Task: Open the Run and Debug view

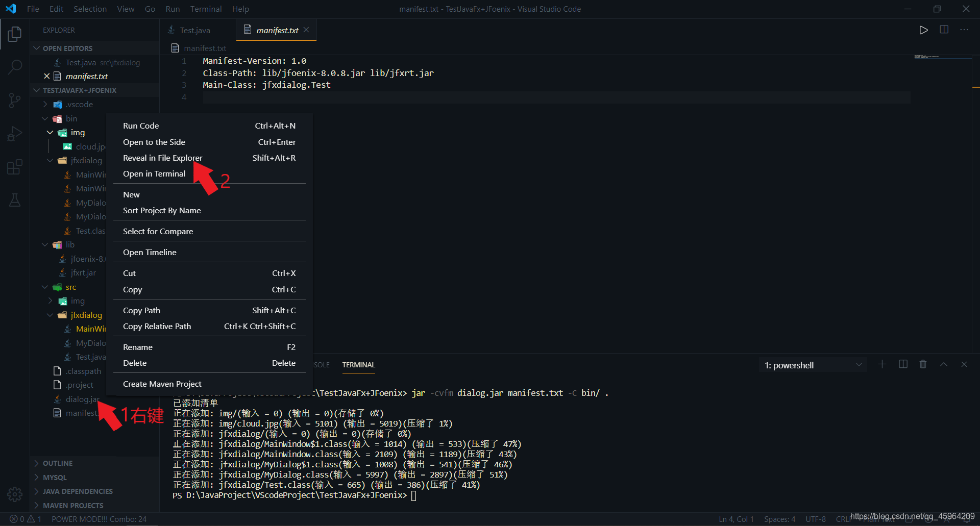Action: (15, 134)
